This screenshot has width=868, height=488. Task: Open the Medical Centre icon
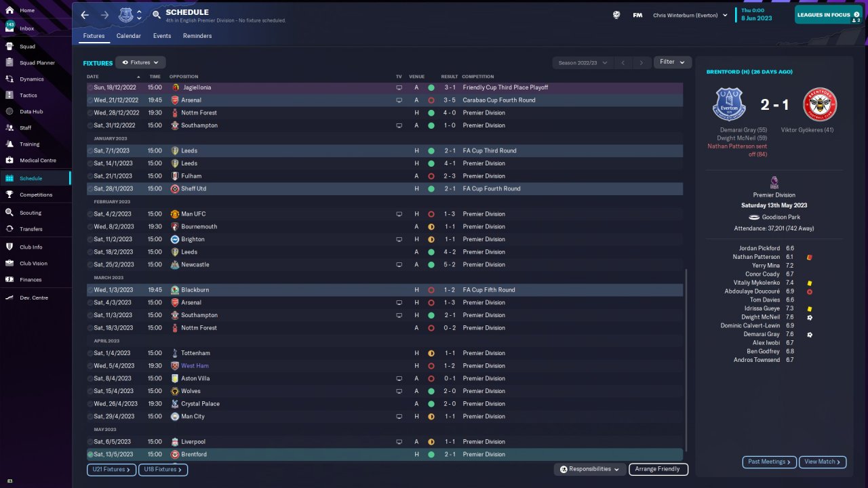9,161
